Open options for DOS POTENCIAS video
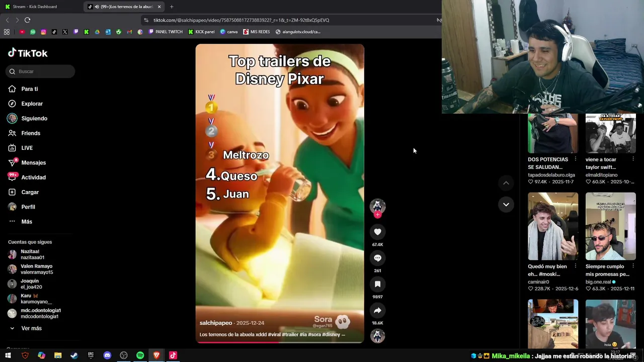 tap(576, 159)
